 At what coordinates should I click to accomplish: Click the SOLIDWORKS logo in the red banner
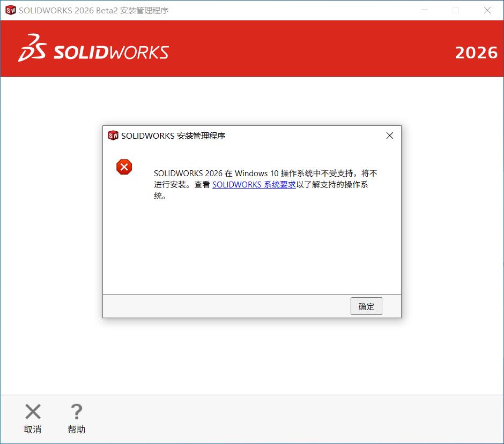(93, 49)
